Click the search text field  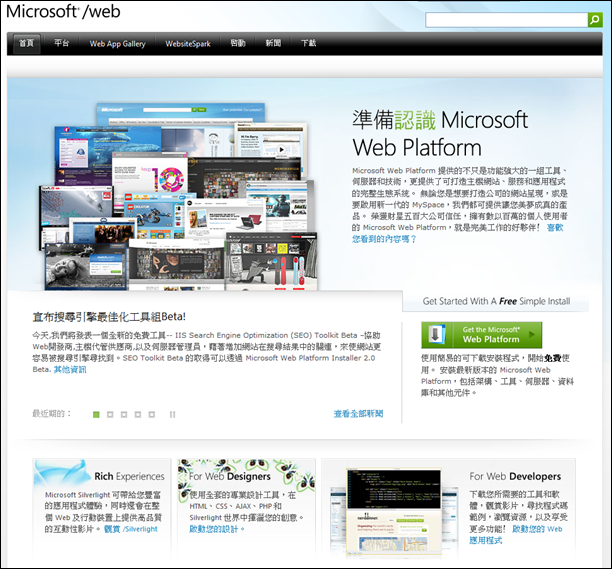[x=506, y=20]
